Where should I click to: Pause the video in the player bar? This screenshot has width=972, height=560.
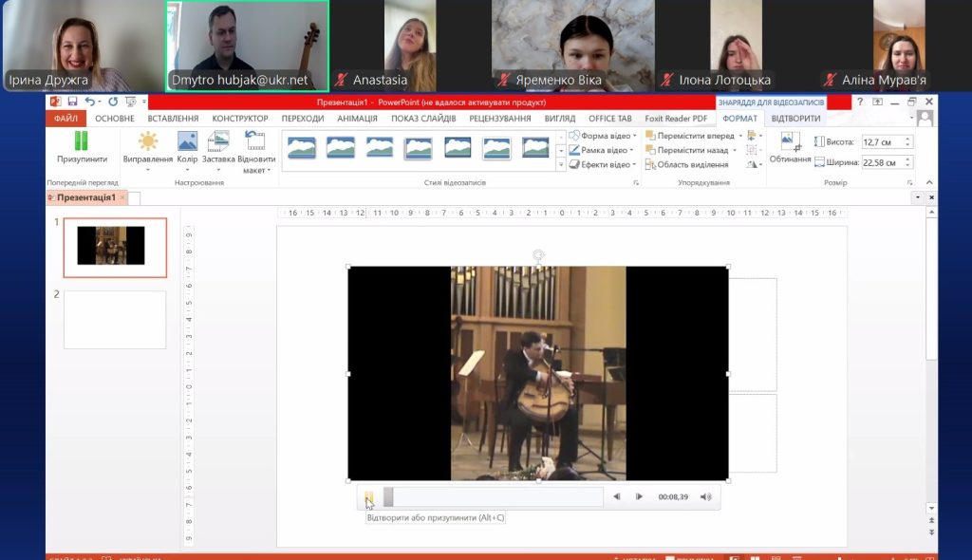(x=369, y=496)
